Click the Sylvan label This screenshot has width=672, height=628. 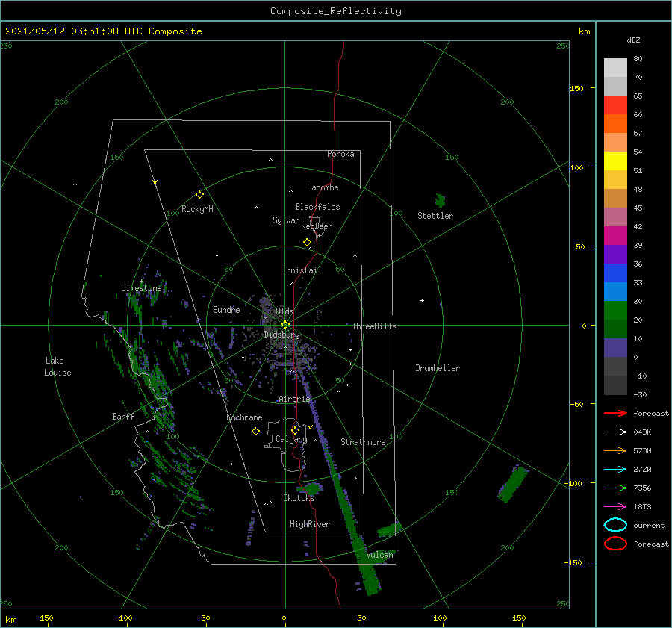point(286,220)
